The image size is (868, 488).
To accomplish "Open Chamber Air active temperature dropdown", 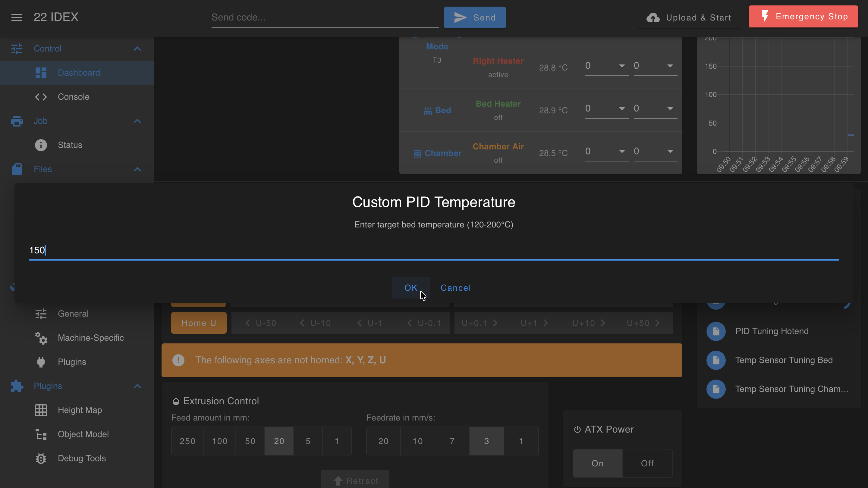I will tap(622, 152).
